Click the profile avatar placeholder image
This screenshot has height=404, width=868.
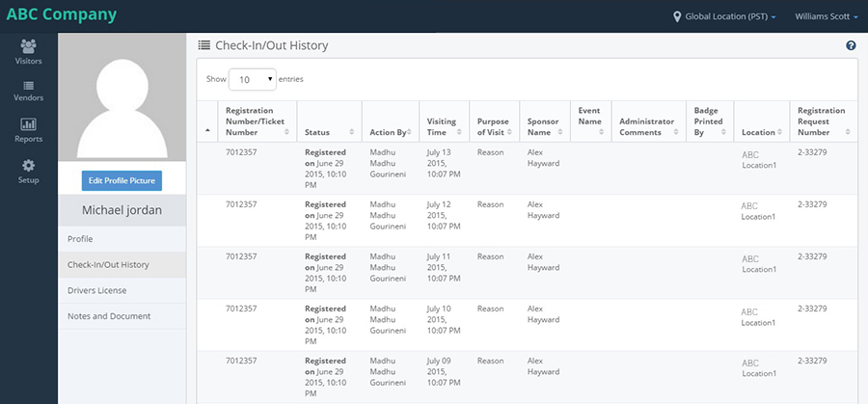click(x=122, y=97)
